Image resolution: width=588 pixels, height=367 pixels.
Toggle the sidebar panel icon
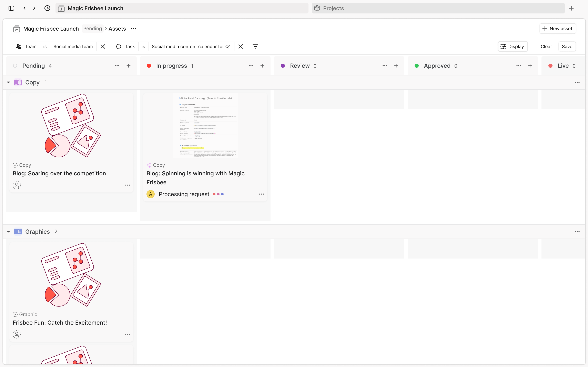click(x=11, y=8)
